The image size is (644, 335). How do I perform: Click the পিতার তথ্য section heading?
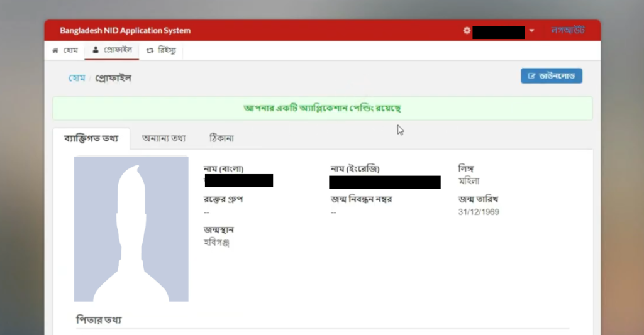click(97, 320)
